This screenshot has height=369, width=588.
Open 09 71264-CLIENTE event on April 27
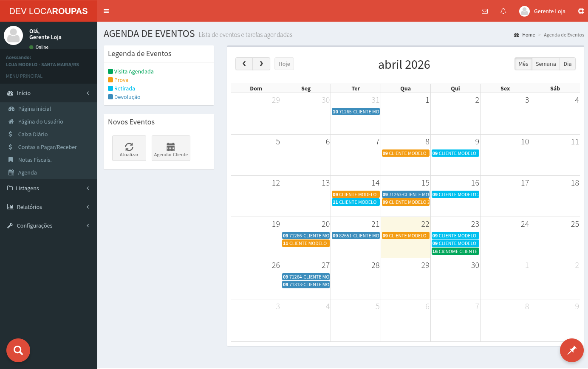click(x=306, y=277)
